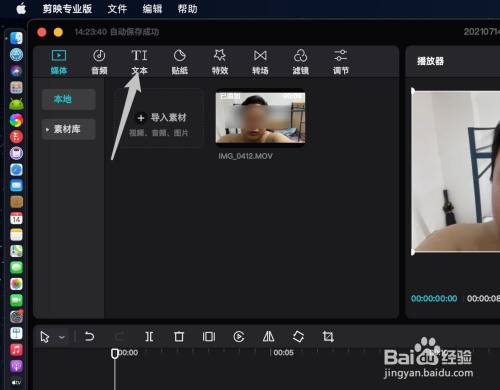Click the dimmed redo arrow
The height and width of the screenshot is (390, 500).
point(119,336)
